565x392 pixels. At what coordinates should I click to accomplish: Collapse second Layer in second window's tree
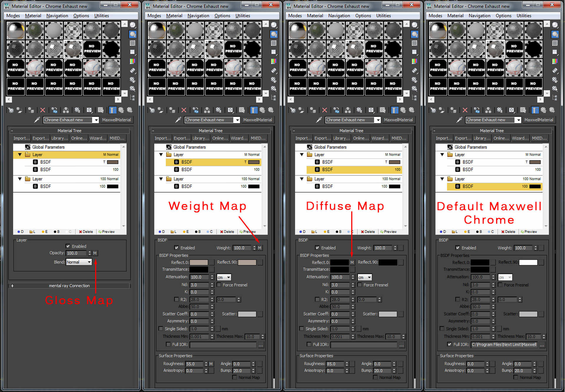pos(161,179)
